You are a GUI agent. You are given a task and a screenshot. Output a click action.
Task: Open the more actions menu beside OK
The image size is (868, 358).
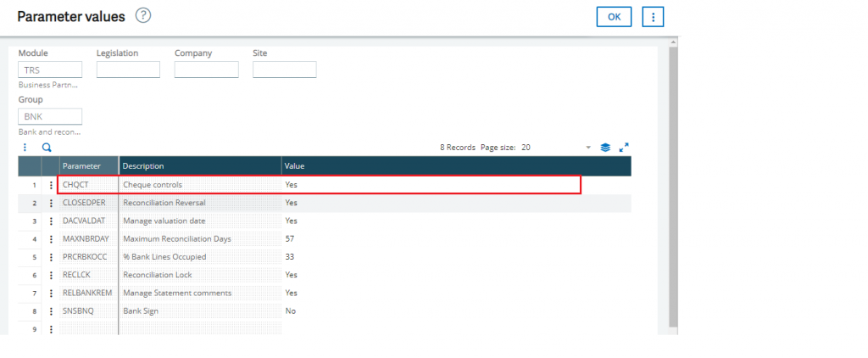pos(652,17)
